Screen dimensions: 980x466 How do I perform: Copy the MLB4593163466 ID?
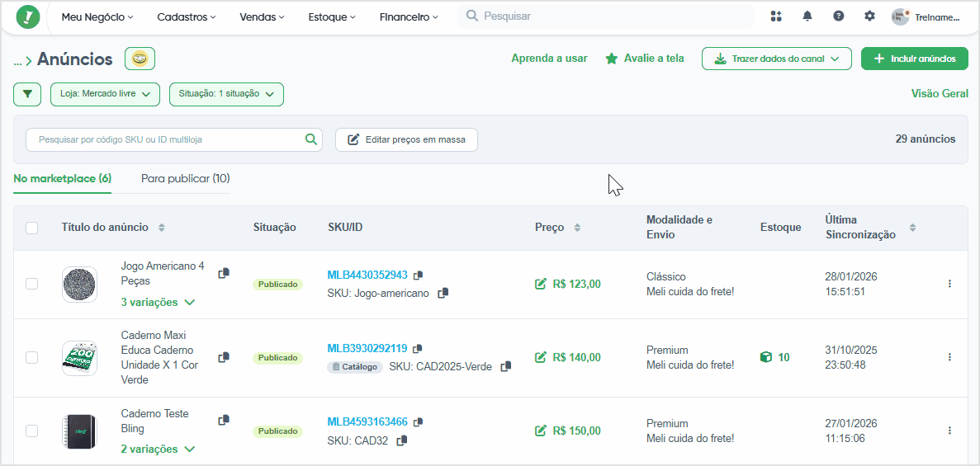coord(419,421)
